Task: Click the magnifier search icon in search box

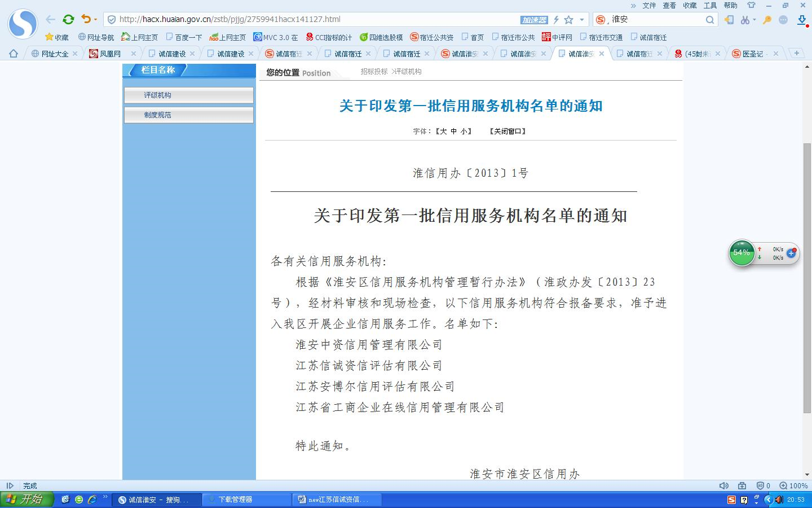Action: (x=709, y=20)
